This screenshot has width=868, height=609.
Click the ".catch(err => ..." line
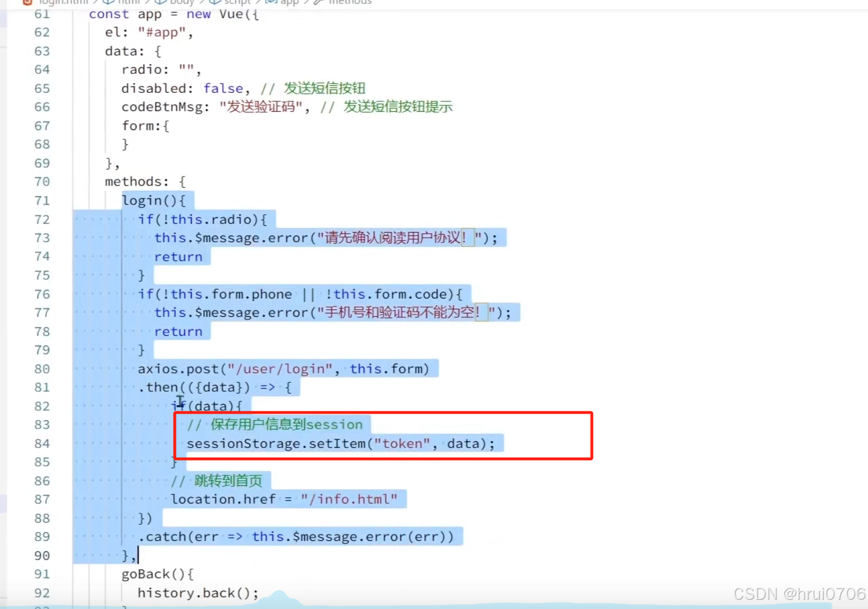[296, 536]
